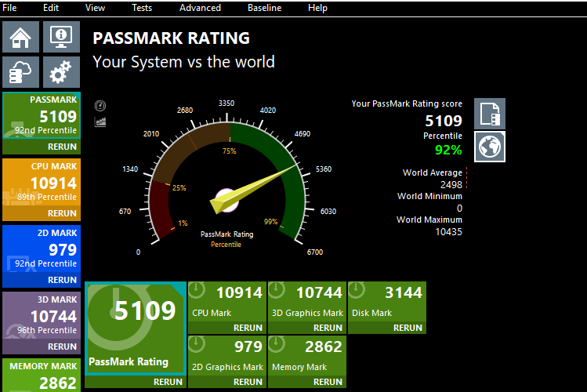
Task: Switch to the speedometer gauge view icon
Action: click(x=100, y=106)
